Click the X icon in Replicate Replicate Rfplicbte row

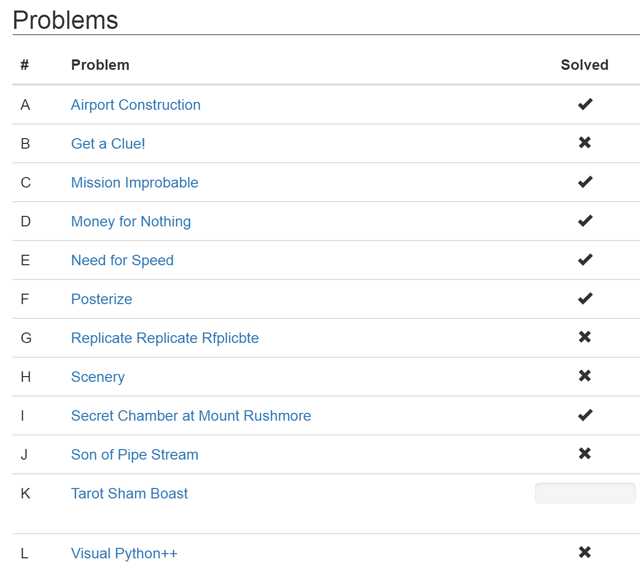[584, 337]
